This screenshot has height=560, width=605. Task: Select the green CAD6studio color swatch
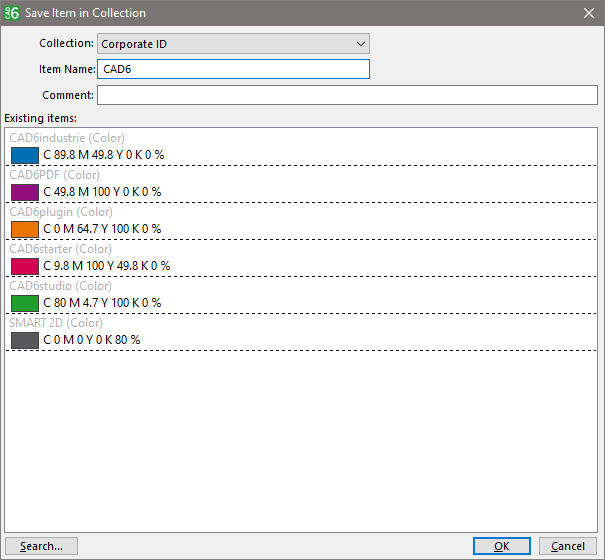click(25, 303)
